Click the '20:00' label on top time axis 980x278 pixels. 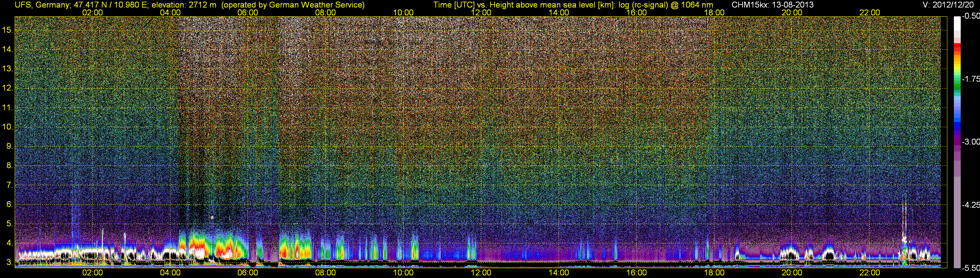[x=792, y=12]
